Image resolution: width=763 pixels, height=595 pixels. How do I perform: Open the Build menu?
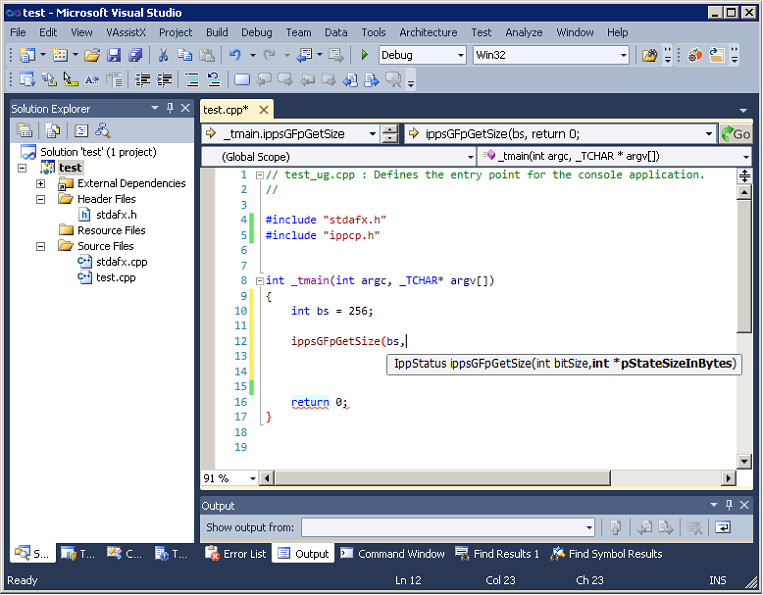(217, 32)
